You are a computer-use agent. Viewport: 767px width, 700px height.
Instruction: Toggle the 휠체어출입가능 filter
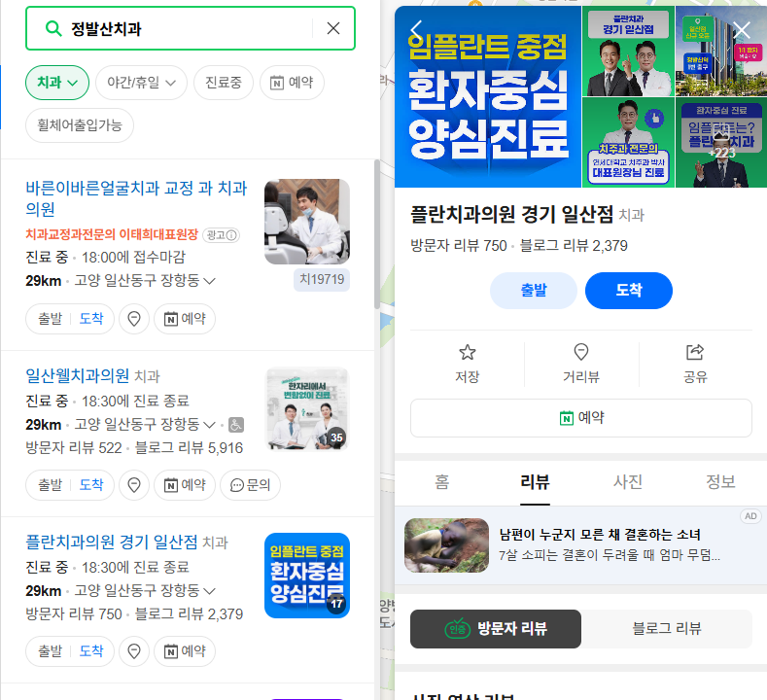(x=80, y=125)
